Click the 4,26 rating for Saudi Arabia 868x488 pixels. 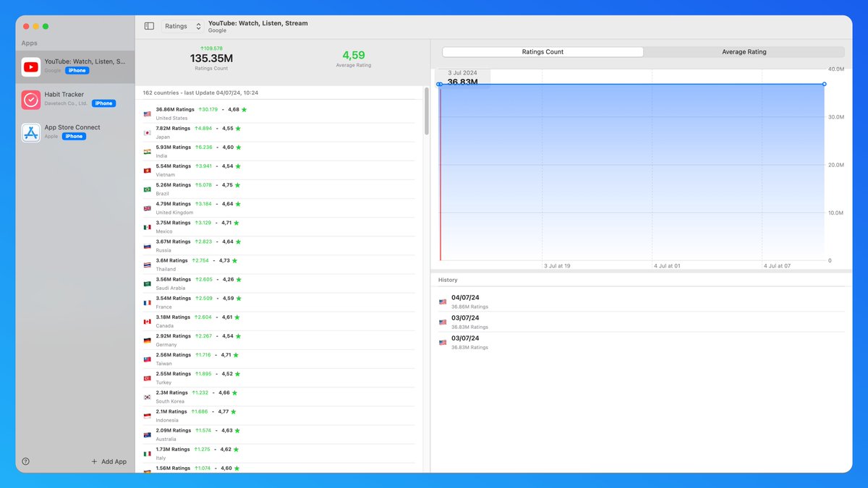[229, 279]
